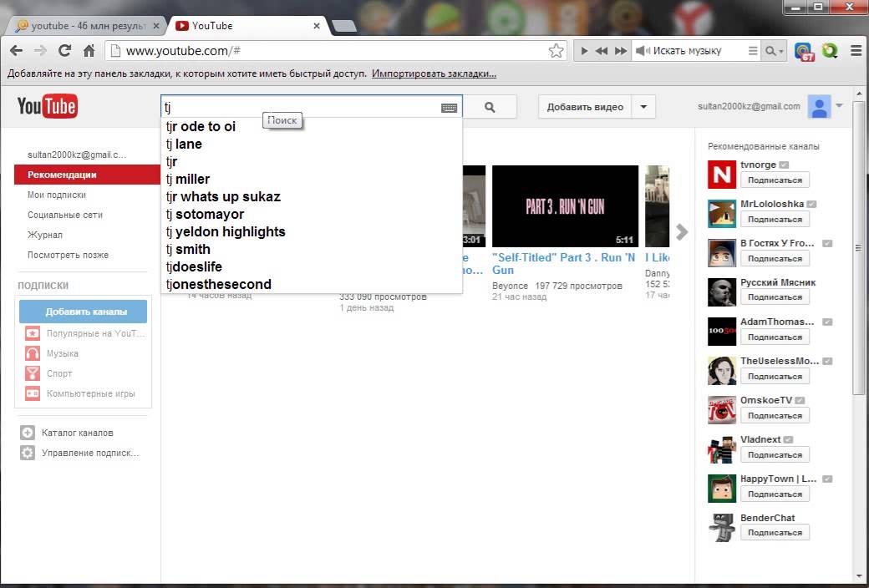
Task: Click the YouTube search magnifier button
Action: tap(490, 107)
